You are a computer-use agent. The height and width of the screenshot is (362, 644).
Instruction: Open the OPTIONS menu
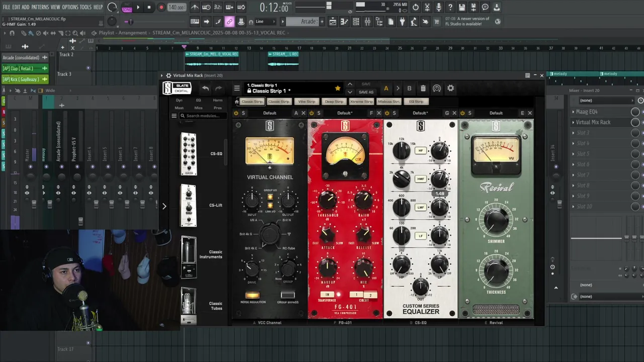70,7
